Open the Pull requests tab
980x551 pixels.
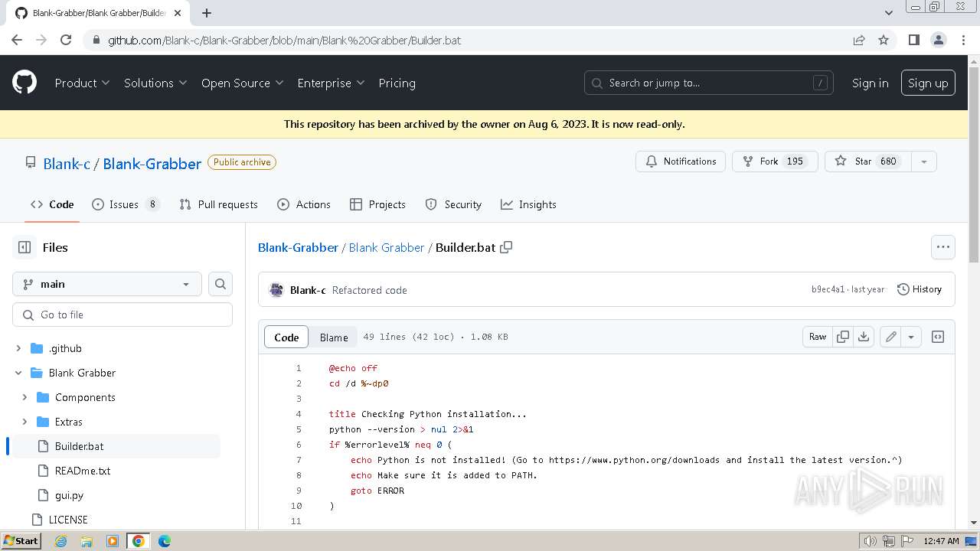pyautogui.click(x=218, y=204)
